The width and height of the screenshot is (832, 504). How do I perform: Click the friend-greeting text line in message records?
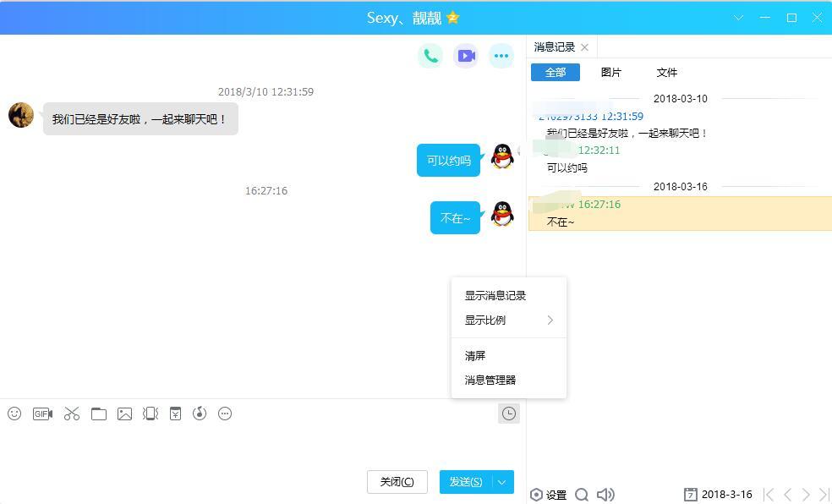627,133
